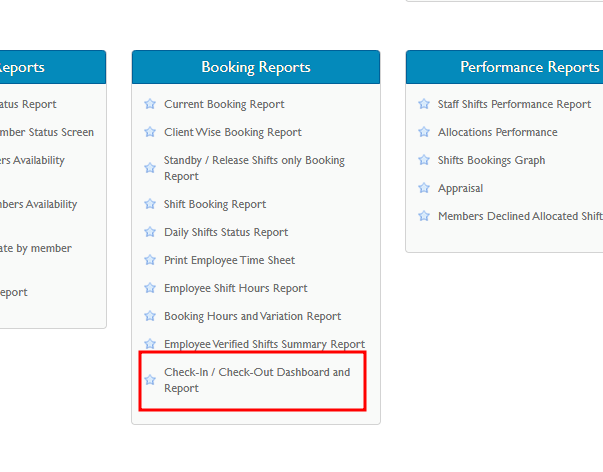This screenshot has width=603, height=472.
Task: Click the Booking Reports panel header
Action: tap(256, 67)
